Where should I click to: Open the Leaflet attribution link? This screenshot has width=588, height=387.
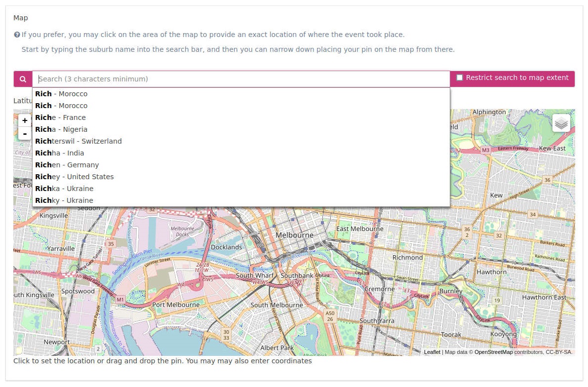click(432, 352)
